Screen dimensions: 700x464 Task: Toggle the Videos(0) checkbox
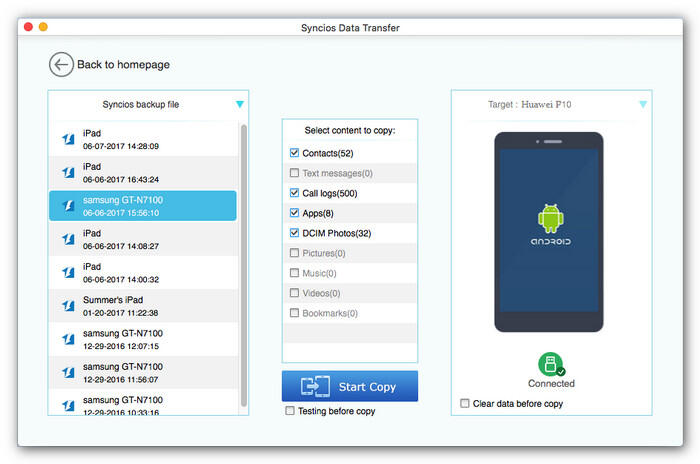[294, 293]
